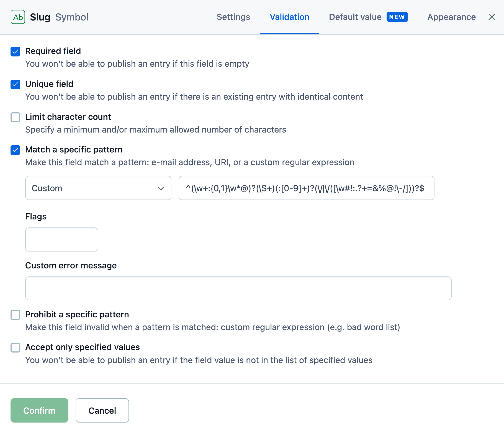Enable the Limit character count checkbox
This screenshot has width=504, height=430.
(x=16, y=117)
